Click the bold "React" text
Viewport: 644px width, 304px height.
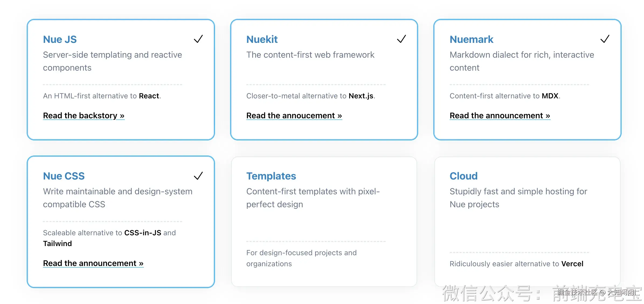pyautogui.click(x=149, y=96)
